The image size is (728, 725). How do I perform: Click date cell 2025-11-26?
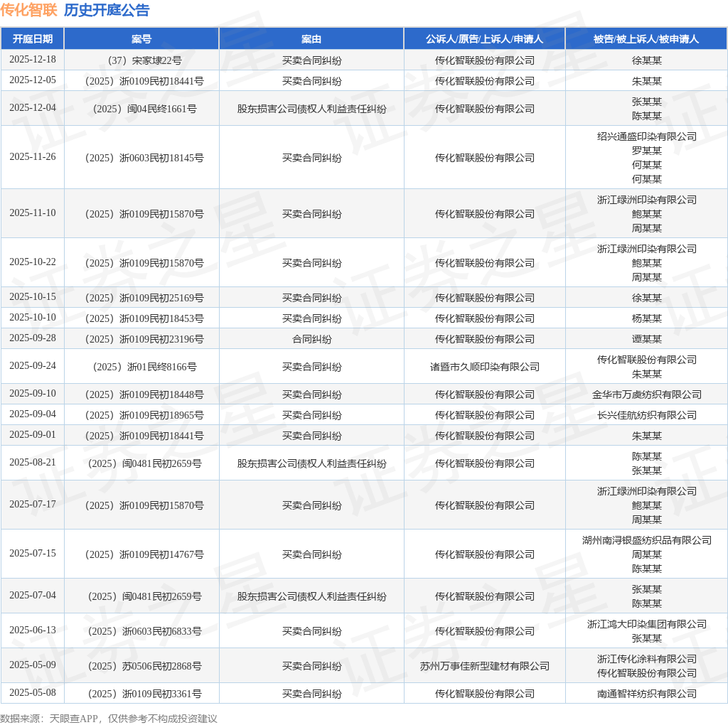tap(33, 157)
